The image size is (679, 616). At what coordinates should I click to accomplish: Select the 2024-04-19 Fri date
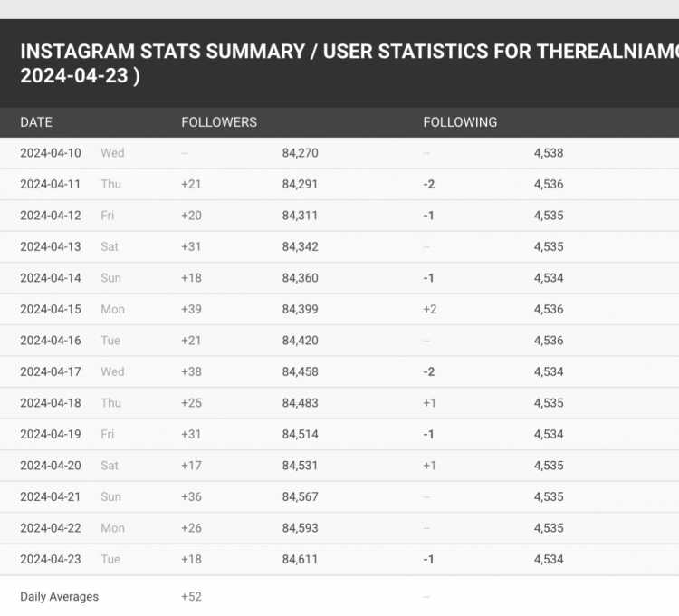coord(51,434)
